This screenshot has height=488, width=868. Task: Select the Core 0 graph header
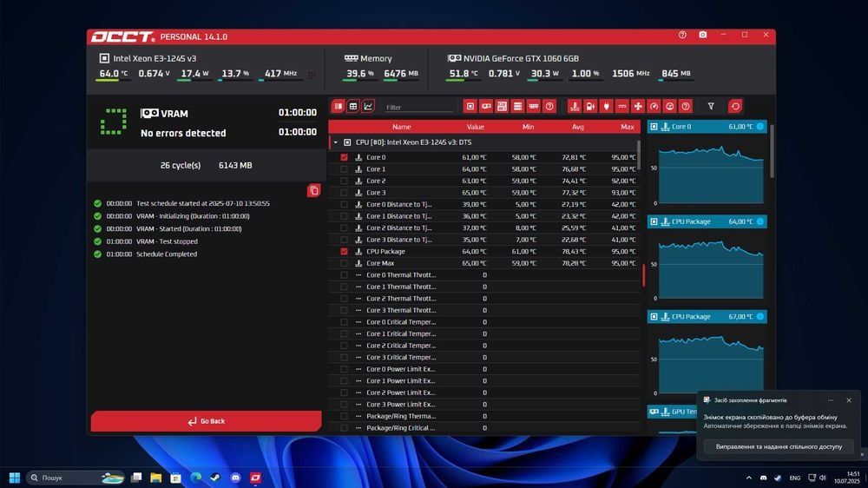[x=707, y=127]
